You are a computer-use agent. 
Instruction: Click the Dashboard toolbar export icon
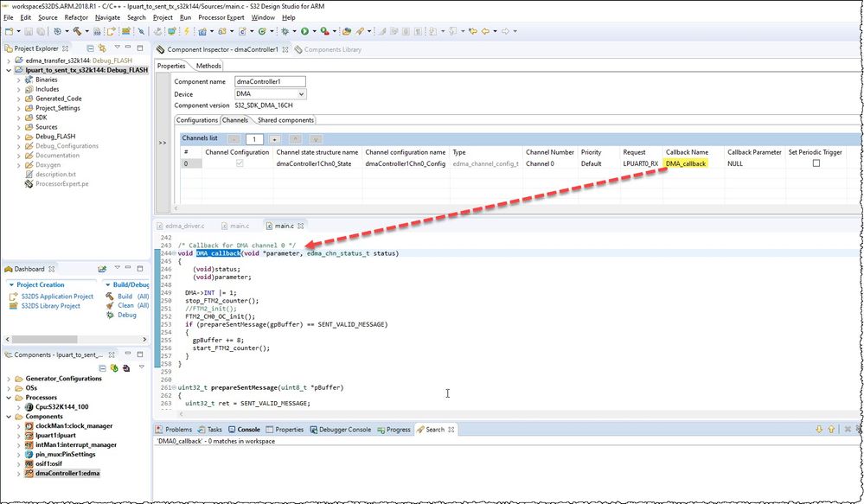[102, 269]
